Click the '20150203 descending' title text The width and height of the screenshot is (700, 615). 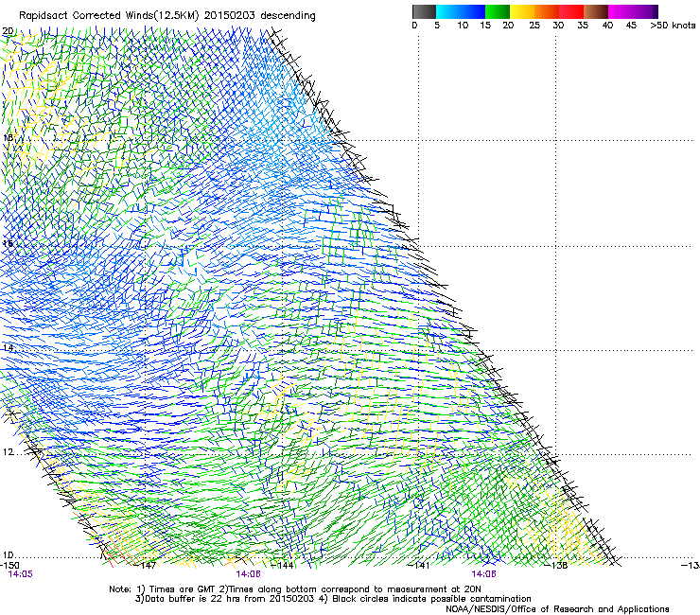pos(260,16)
